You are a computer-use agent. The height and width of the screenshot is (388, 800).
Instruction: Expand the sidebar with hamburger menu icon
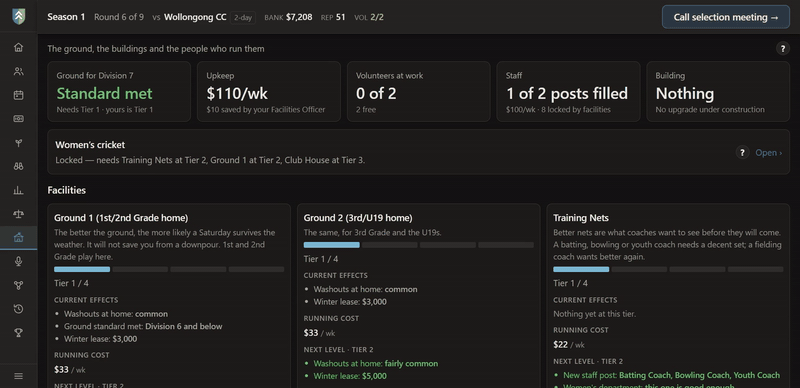[x=18, y=376]
